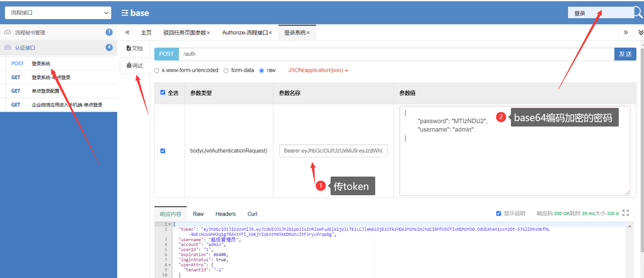Viewport: 644px width, 278px height.
Task: Switch to the Curl response tab
Action: (x=252, y=214)
